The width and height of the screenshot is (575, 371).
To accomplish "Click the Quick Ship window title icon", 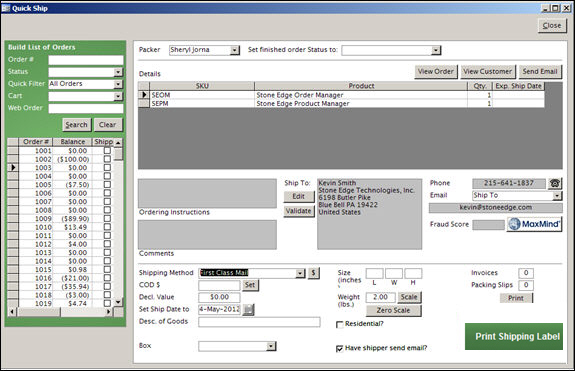I will coord(6,8).
